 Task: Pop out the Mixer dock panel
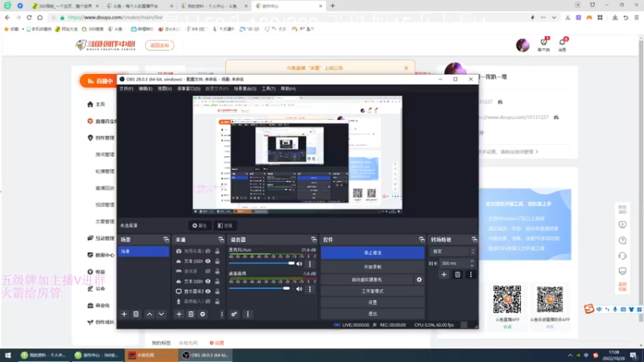click(x=314, y=239)
